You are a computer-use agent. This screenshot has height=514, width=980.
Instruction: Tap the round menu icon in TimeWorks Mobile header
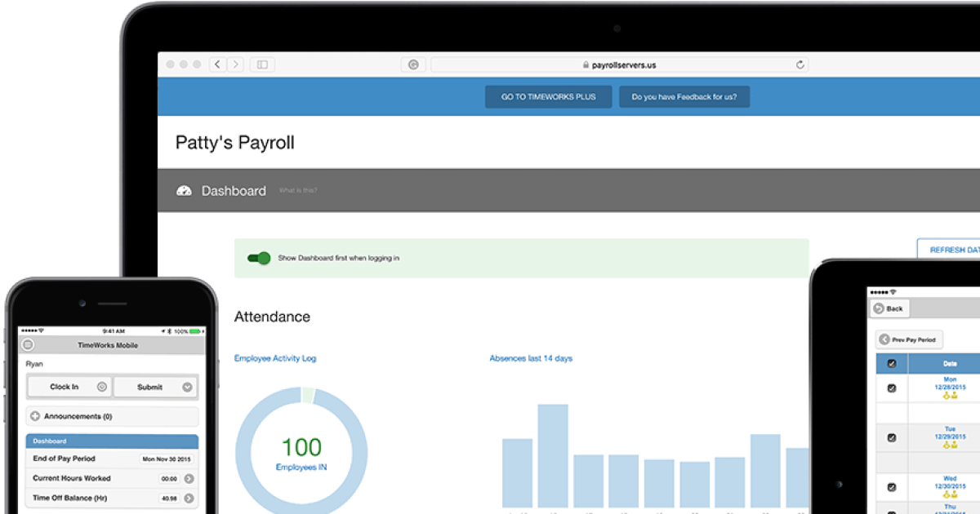[28, 345]
